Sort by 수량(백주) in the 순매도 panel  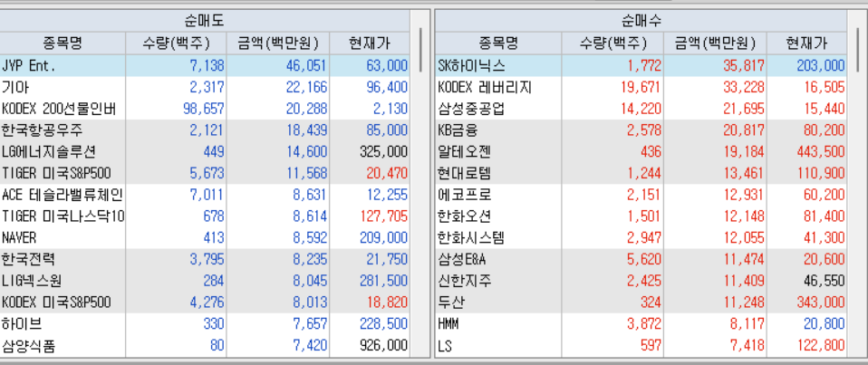[176, 43]
